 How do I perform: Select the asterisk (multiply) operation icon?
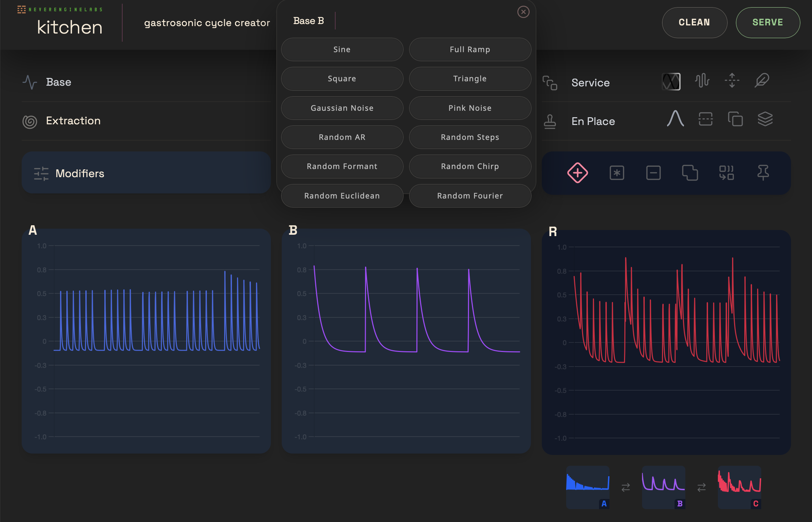click(617, 173)
